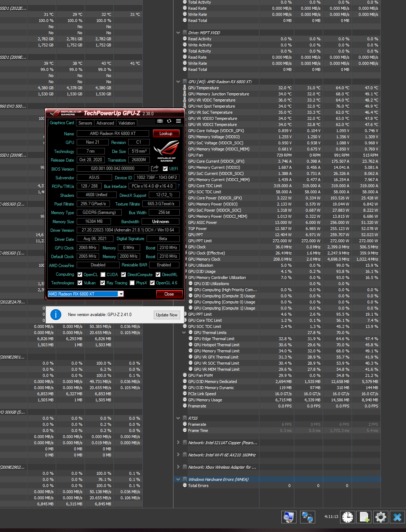
Task: Switch to the Sensors tab
Action: pos(85,123)
